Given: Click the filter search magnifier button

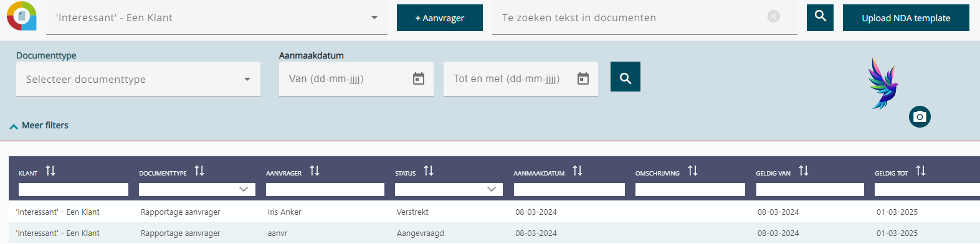Looking at the screenshot, I should 626,77.
